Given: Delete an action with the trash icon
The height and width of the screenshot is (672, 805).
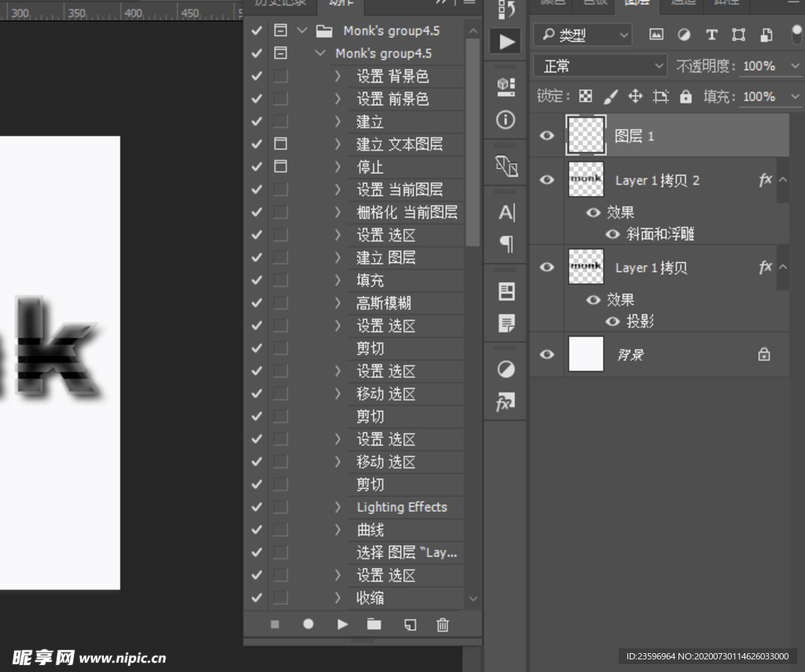Looking at the screenshot, I should [x=442, y=624].
